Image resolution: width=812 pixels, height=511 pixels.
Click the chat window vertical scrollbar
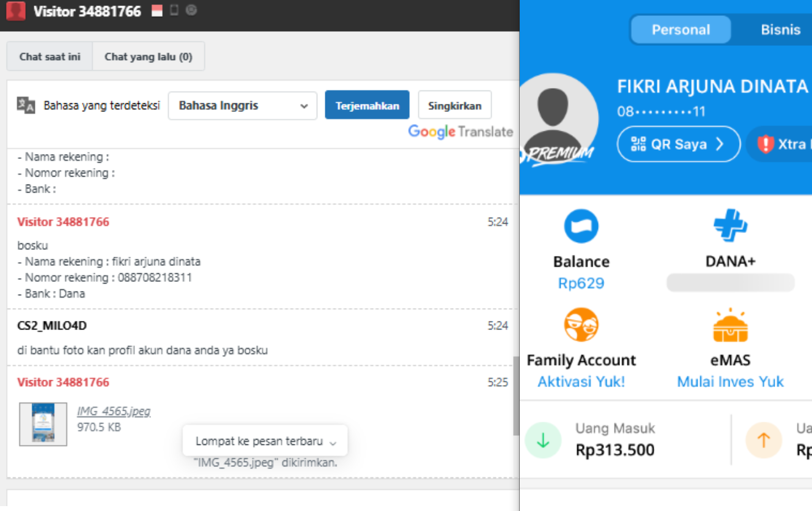coord(516,395)
